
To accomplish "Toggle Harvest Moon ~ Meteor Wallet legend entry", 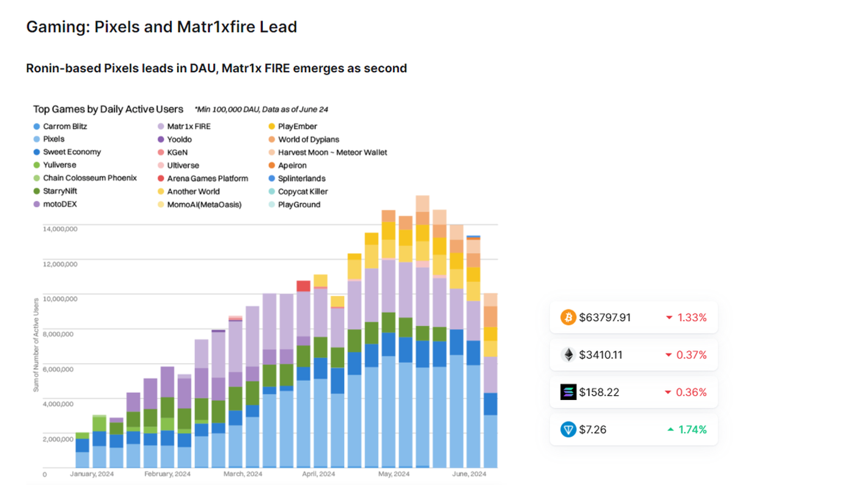I will [332, 152].
